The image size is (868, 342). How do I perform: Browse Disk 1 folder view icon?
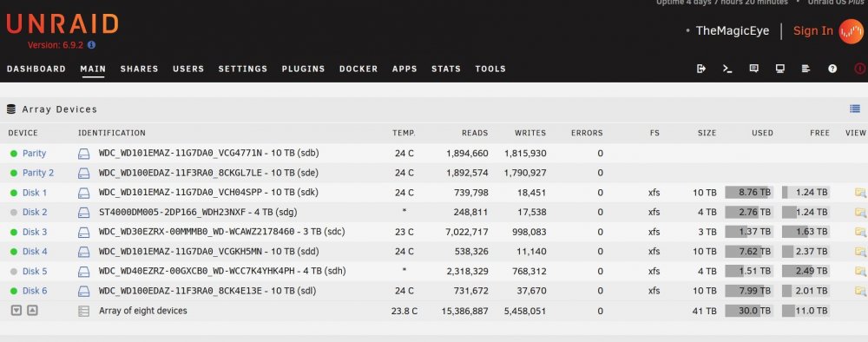[x=859, y=193]
